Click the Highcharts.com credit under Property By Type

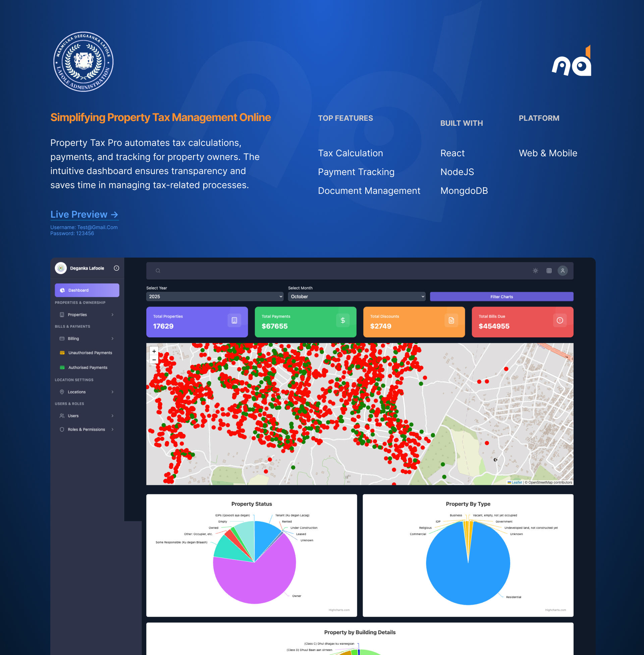tap(556, 610)
